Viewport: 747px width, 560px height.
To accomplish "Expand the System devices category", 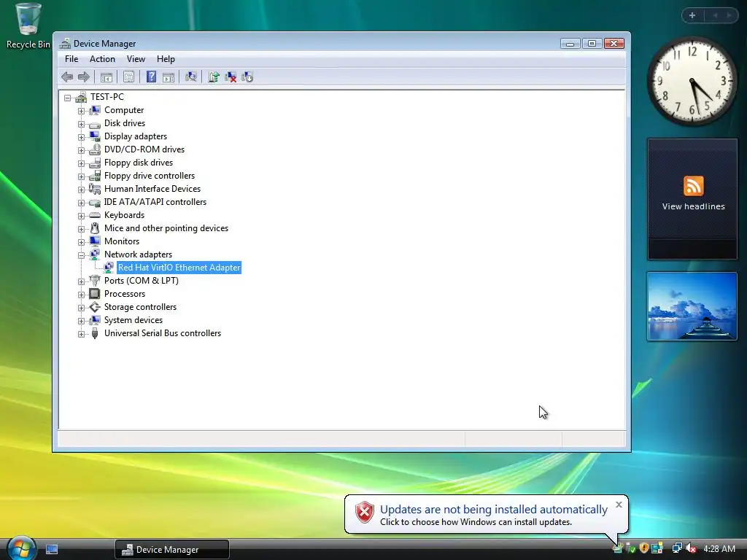I will [81, 321].
